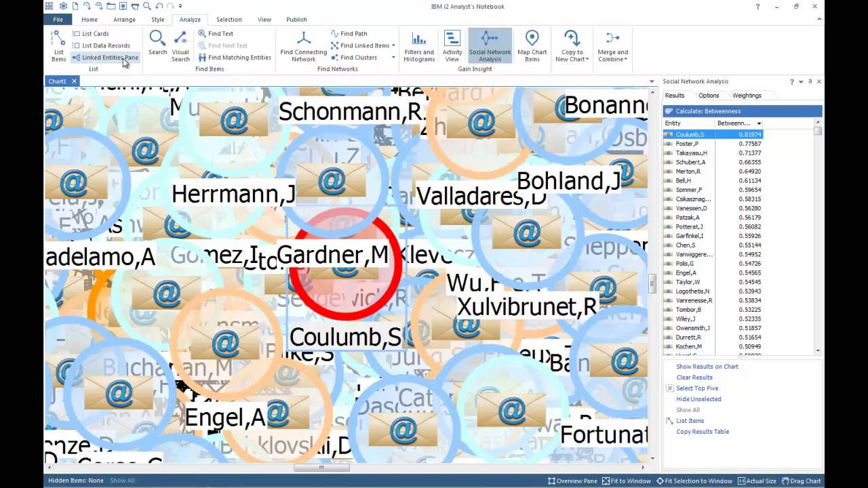Image resolution: width=868 pixels, height=488 pixels.
Task: Open the File menu tab
Action: pyautogui.click(x=58, y=20)
